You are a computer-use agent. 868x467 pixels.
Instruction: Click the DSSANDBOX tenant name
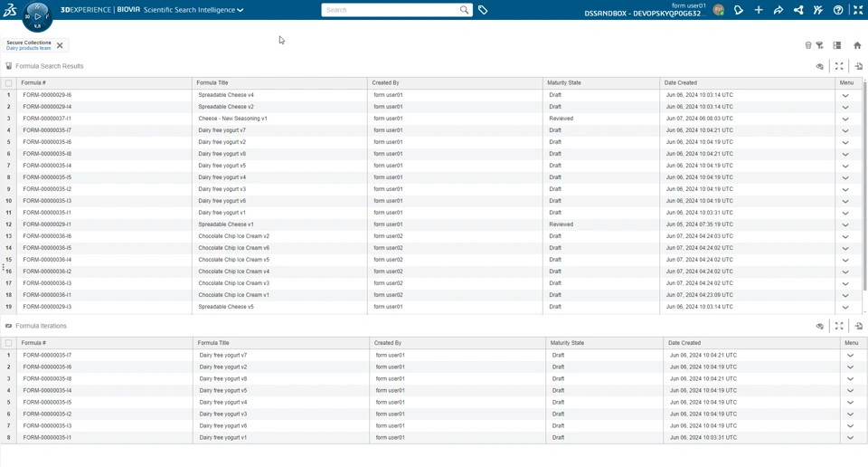coord(645,14)
